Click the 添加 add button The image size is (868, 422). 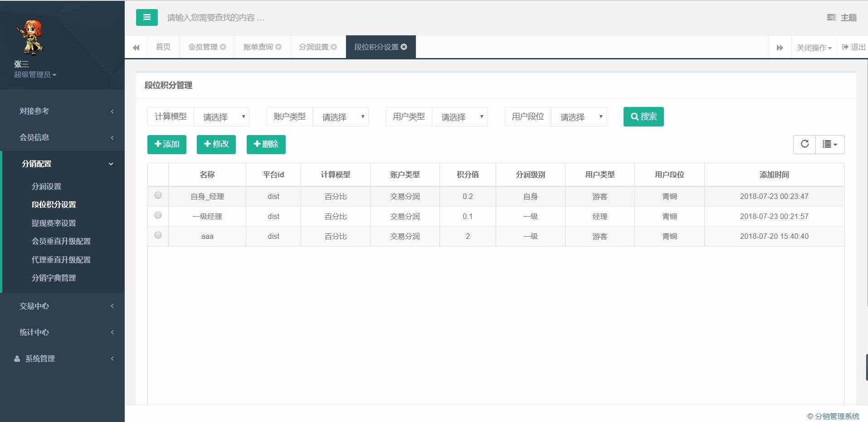[167, 144]
